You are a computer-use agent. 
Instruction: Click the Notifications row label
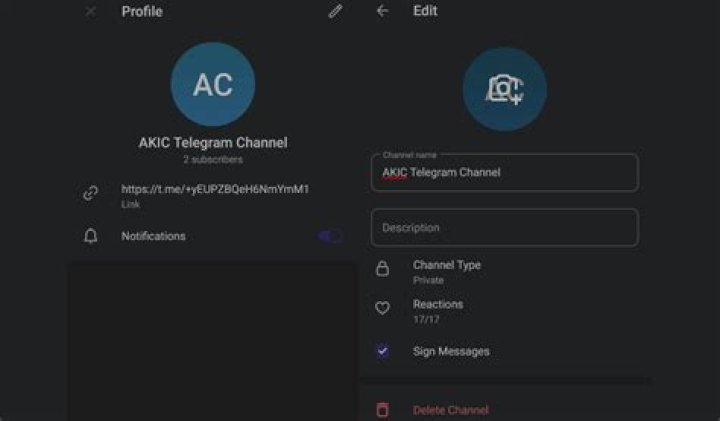tap(153, 237)
